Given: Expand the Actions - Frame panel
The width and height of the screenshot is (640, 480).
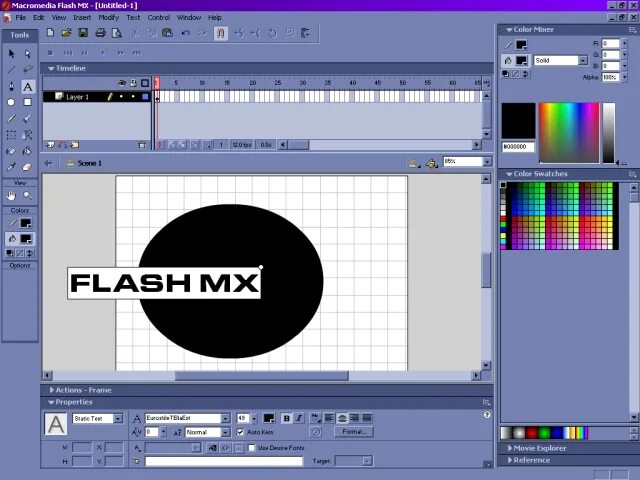Looking at the screenshot, I should pos(51,390).
